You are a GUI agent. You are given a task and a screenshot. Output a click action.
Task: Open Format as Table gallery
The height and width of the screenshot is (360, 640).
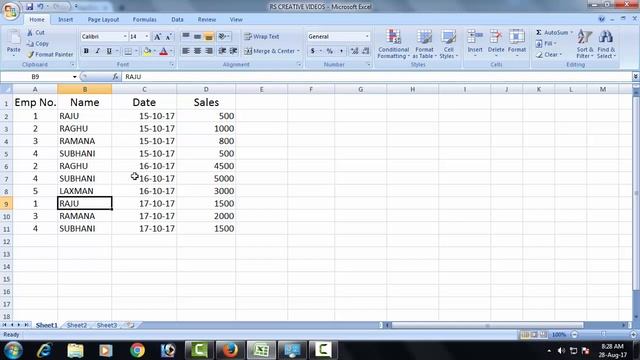point(424,44)
